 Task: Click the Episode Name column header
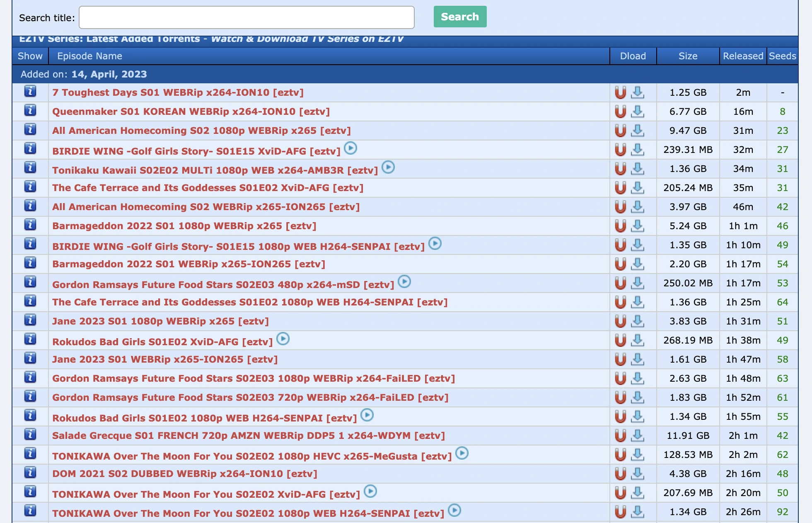tap(89, 56)
